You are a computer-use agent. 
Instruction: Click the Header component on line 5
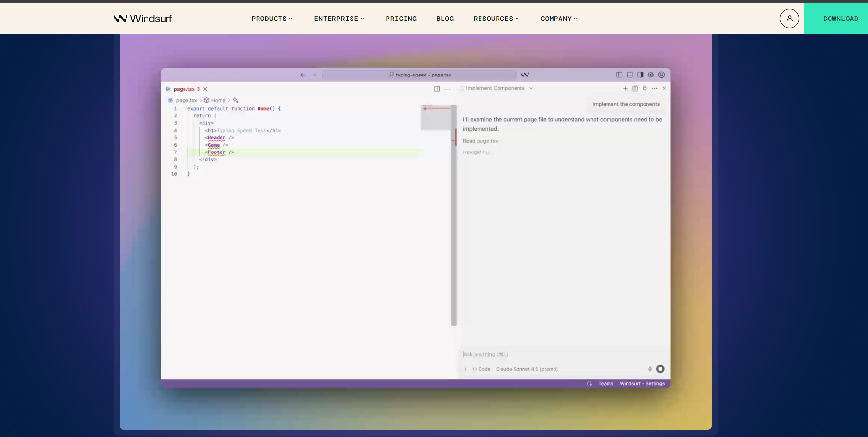click(217, 138)
